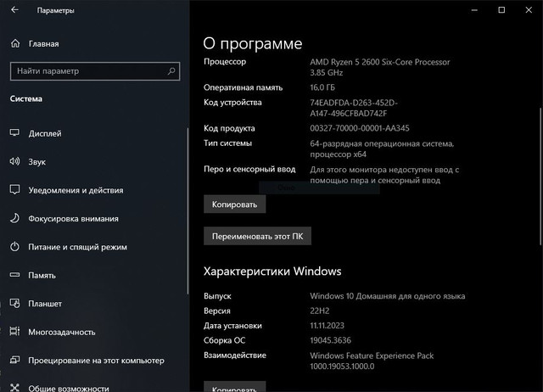The image size is (543, 392).
Task: Select RAM value 16,0 ГБ
Action: (322, 87)
